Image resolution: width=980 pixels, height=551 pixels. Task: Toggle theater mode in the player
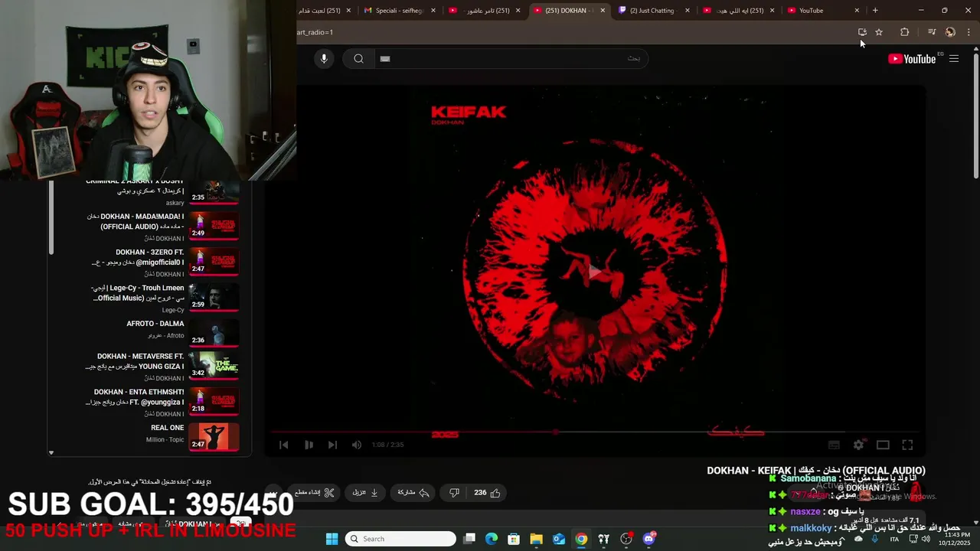883,445
